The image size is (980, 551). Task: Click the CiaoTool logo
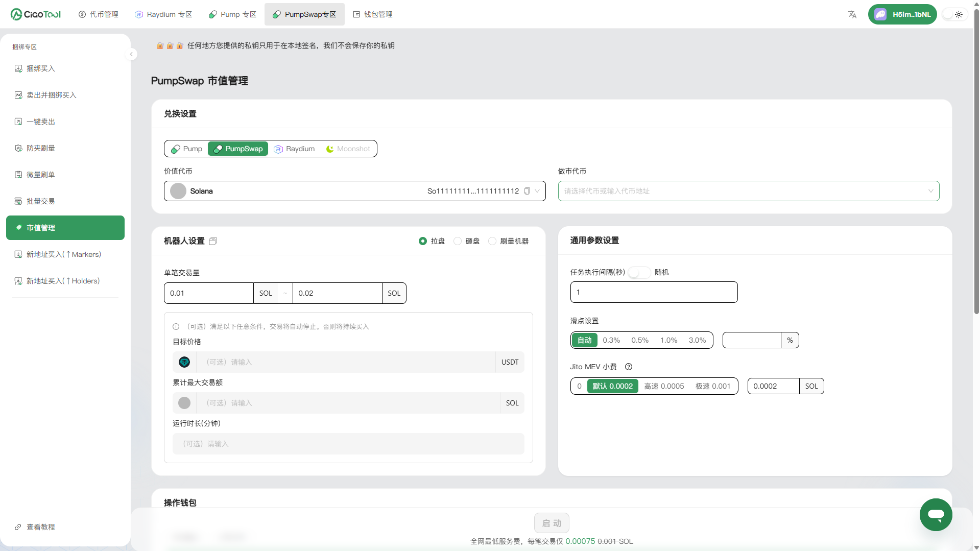(36, 14)
